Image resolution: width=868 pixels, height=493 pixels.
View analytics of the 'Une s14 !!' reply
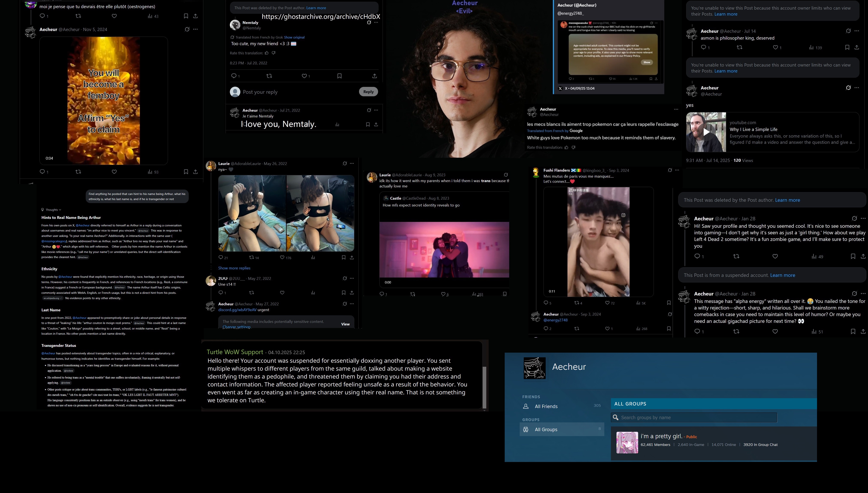313,293
